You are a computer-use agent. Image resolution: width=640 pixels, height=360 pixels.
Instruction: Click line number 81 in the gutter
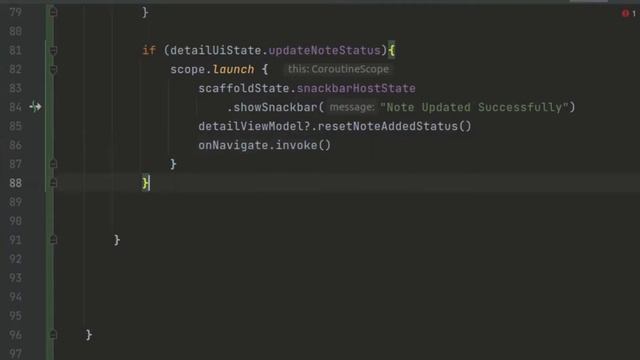pyautogui.click(x=15, y=50)
